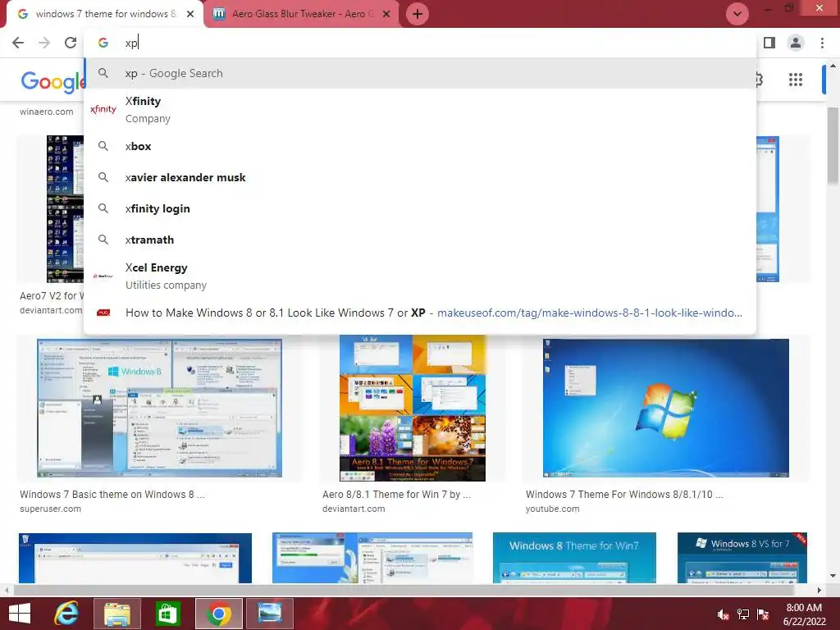Viewport: 840px width, 630px height.
Task: Open the Windows Store taskbar icon
Action: pyautogui.click(x=167, y=614)
